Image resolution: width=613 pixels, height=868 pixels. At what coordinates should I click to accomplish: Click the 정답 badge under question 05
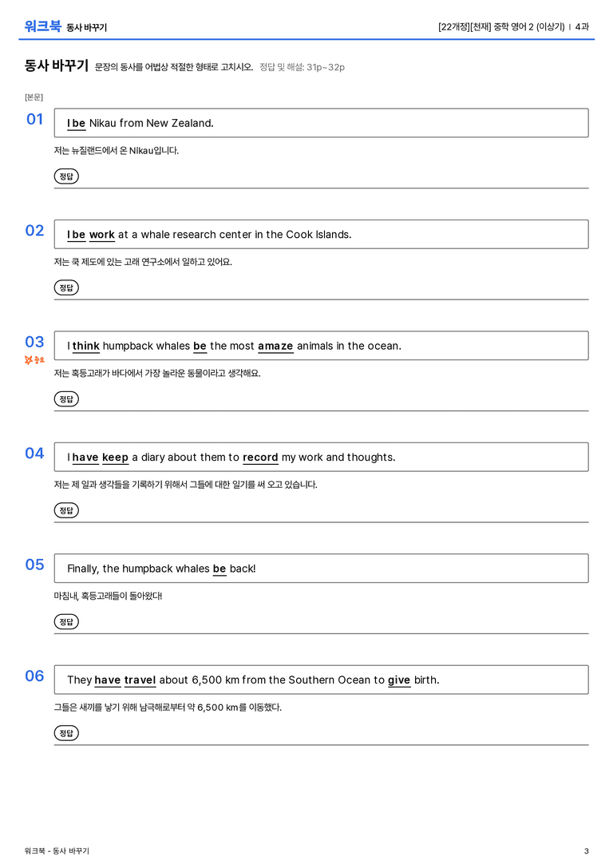(66, 621)
